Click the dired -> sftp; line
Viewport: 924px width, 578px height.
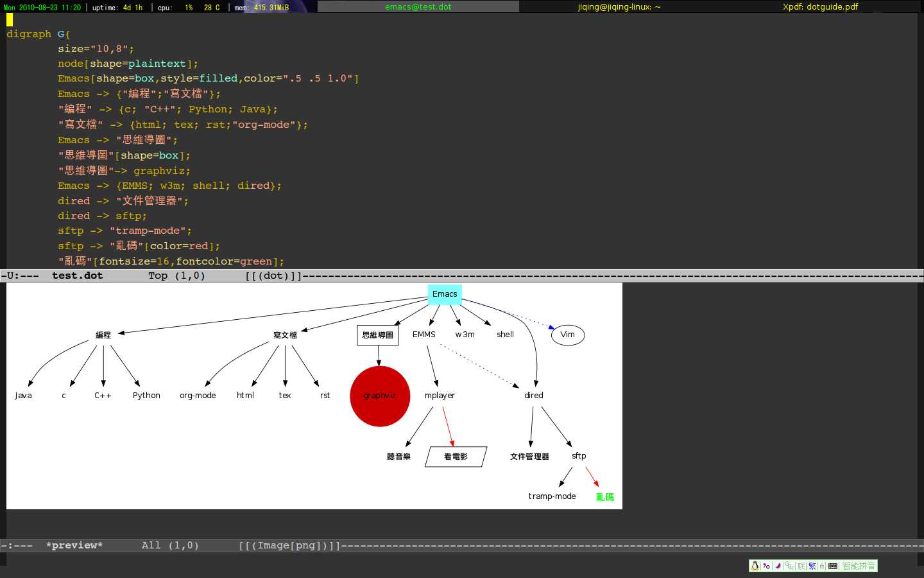coord(103,216)
